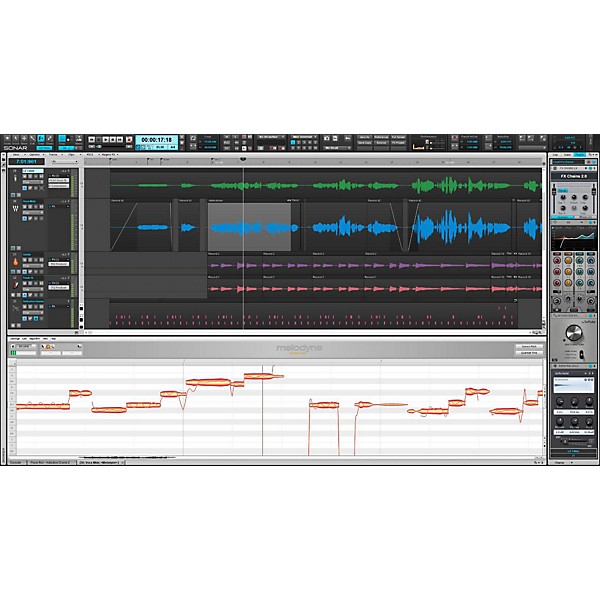Image resolution: width=600 pixels, height=600 pixels.
Task: Click the FX Chains 2.0 title
Action: point(573,176)
